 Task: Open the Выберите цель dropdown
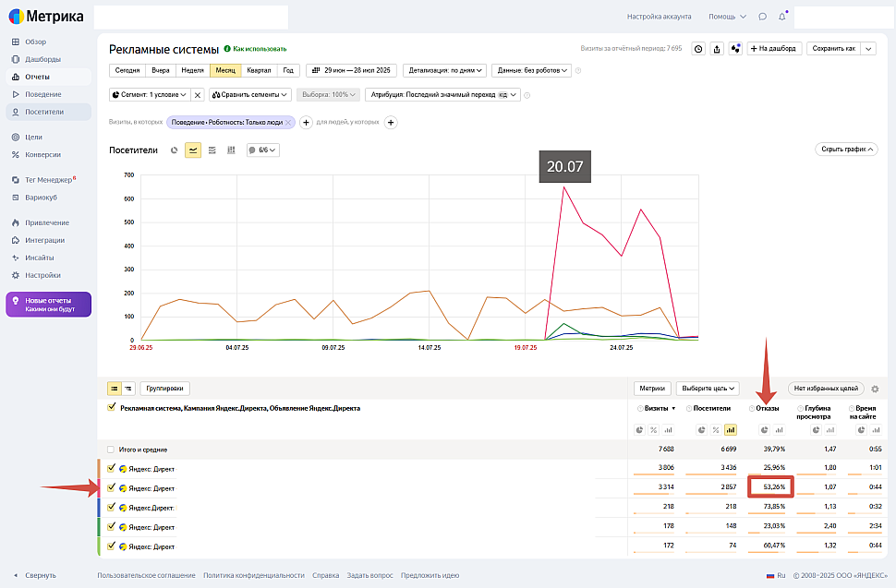pos(708,389)
